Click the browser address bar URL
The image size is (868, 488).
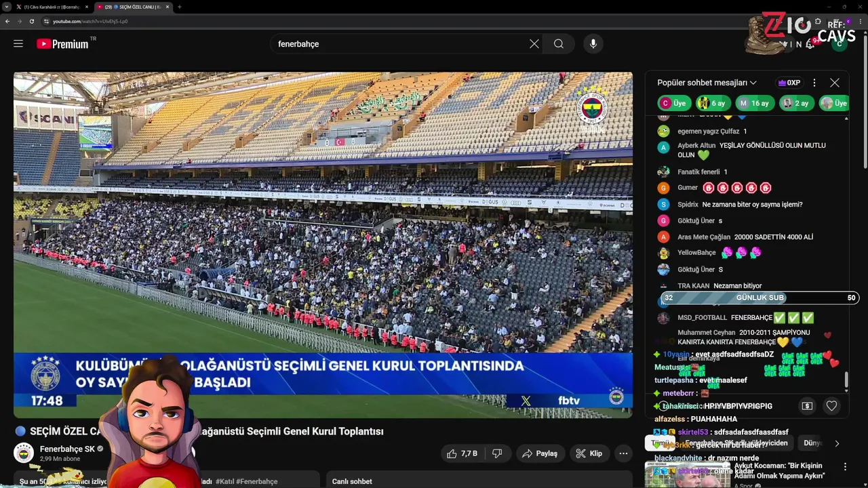pyautogui.click(x=90, y=21)
